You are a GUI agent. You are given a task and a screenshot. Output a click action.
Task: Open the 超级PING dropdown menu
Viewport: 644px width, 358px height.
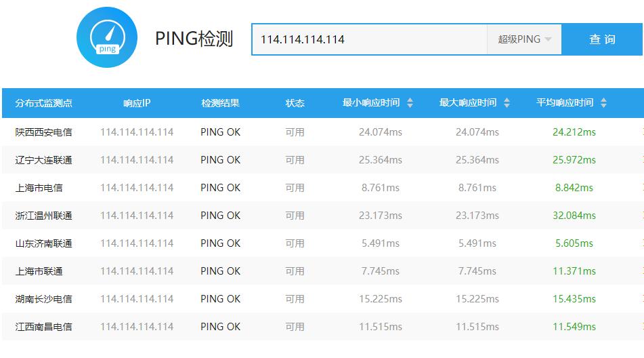click(524, 39)
